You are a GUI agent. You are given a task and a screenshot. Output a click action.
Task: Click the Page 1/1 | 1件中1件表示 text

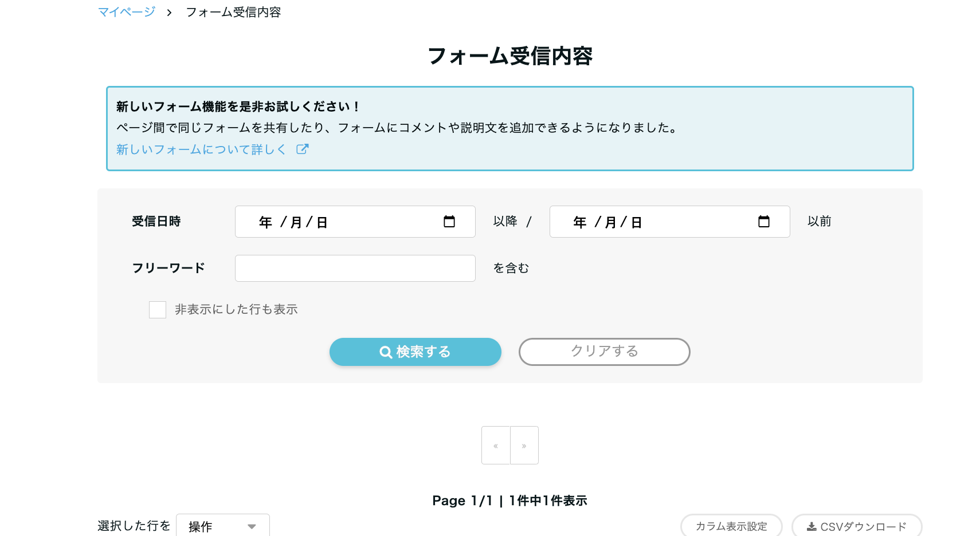tap(510, 500)
